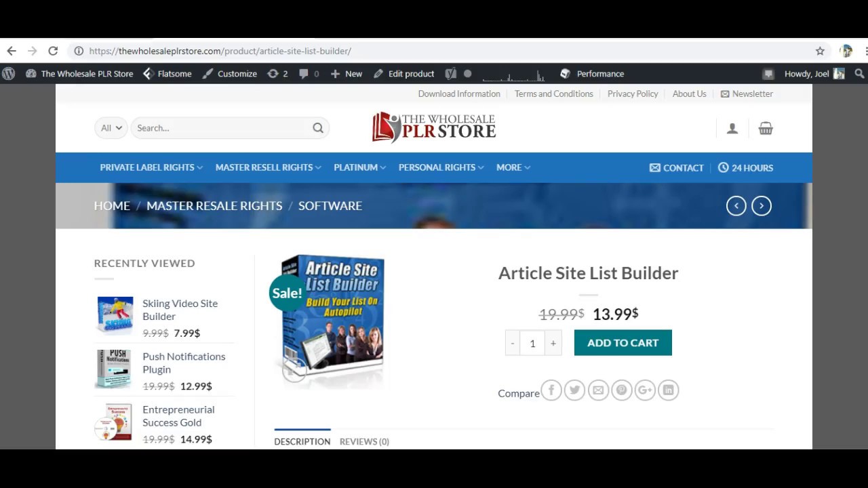Open Terms and Conditions link
The image size is (868, 488).
[554, 94]
